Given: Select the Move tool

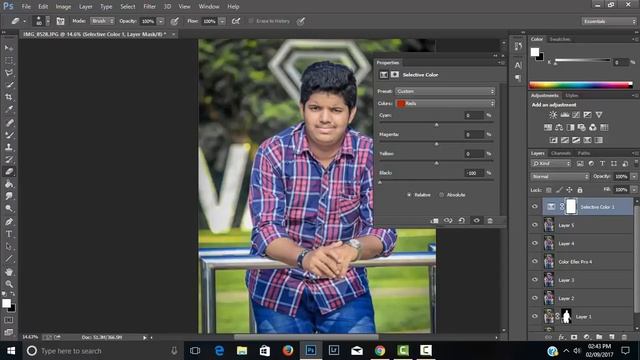Looking at the screenshot, I should pos(9,48).
